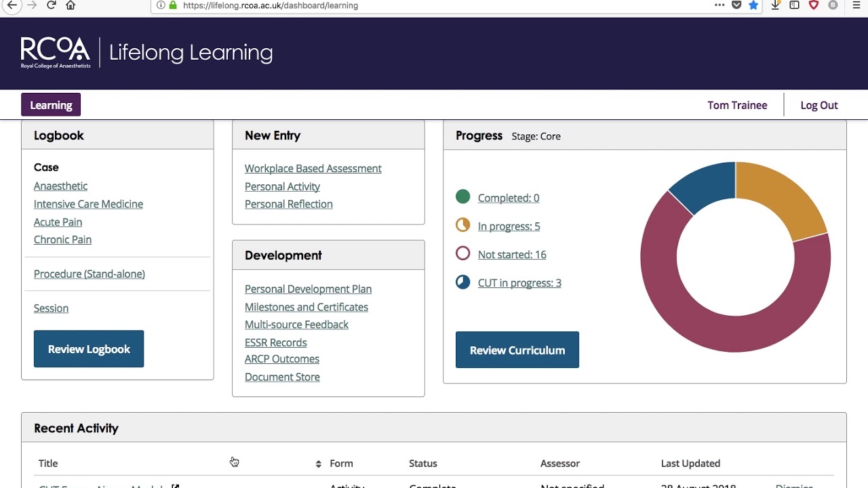Open the CUT in progress: 3 link
Viewport: 868px width, 488px height.
pyautogui.click(x=519, y=283)
